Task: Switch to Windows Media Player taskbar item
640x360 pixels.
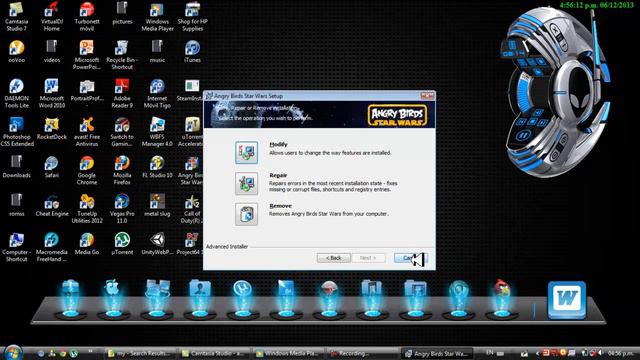Action: coord(288,353)
